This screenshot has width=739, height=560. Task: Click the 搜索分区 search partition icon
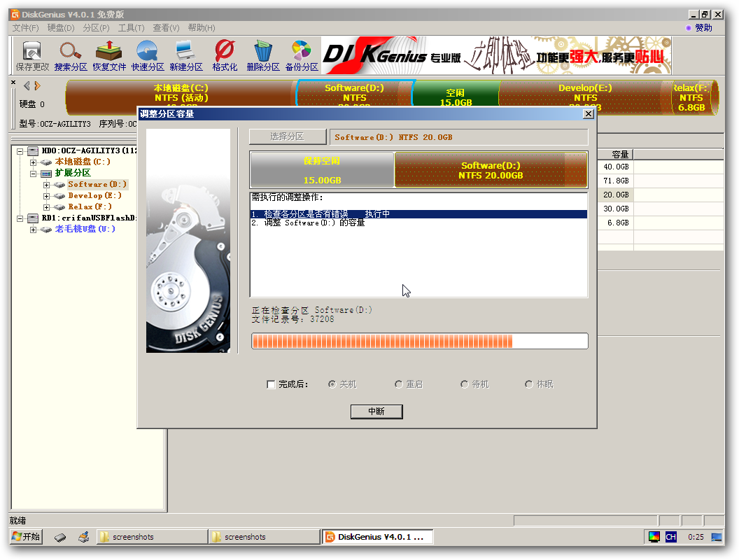pyautogui.click(x=71, y=55)
